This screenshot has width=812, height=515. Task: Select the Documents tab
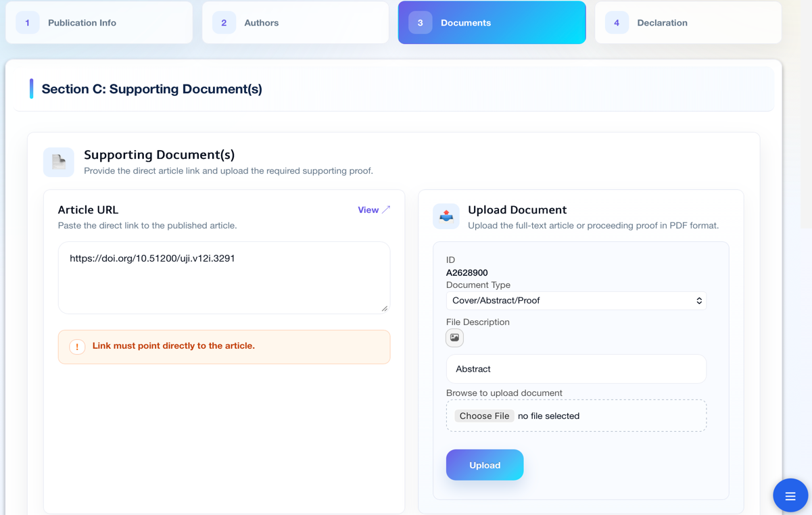(x=492, y=23)
